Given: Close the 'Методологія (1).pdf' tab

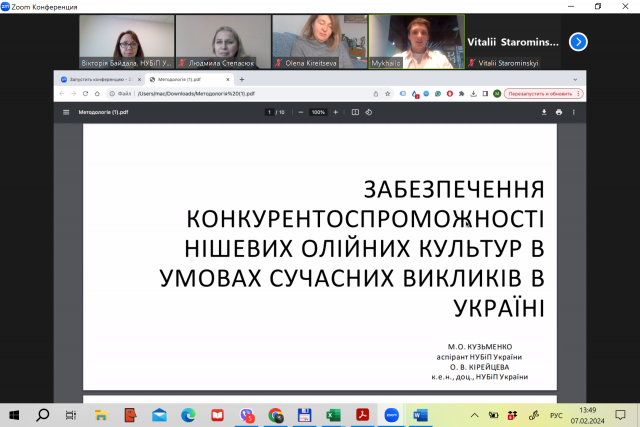Looking at the screenshot, I should (228, 80).
